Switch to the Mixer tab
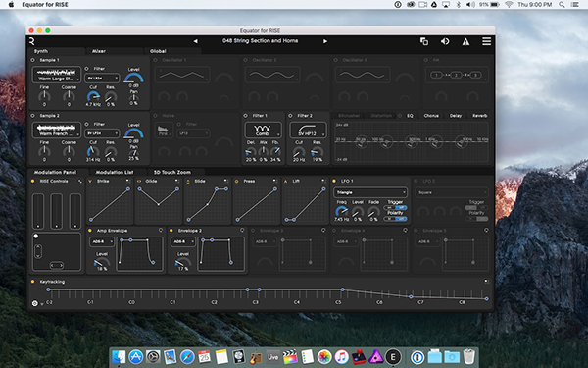 tap(99, 51)
